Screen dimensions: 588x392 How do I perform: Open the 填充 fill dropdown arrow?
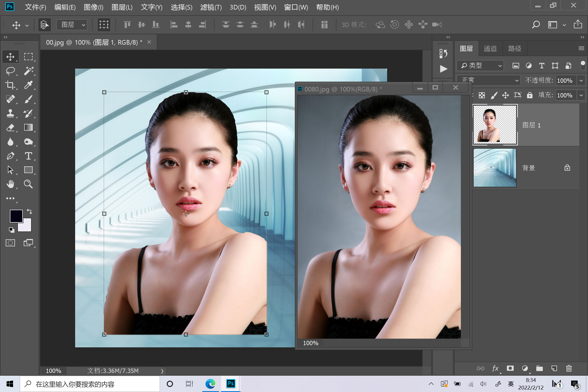coord(581,95)
